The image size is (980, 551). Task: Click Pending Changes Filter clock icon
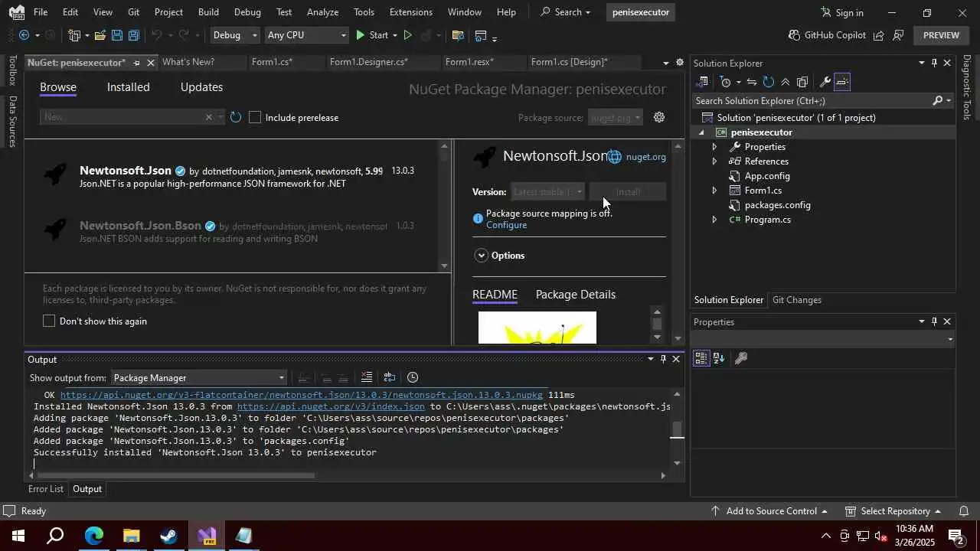(x=726, y=82)
